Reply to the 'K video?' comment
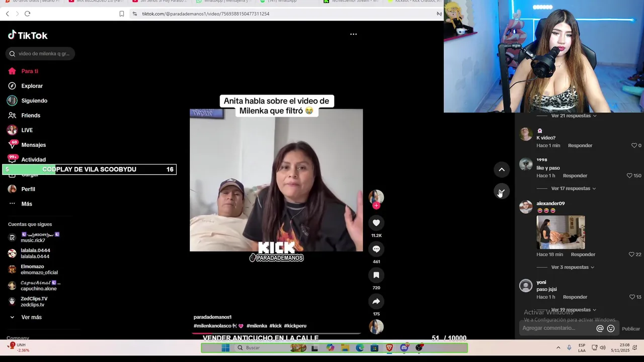Image resolution: width=644 pixels, height=362 pixels. coord(580,145)
